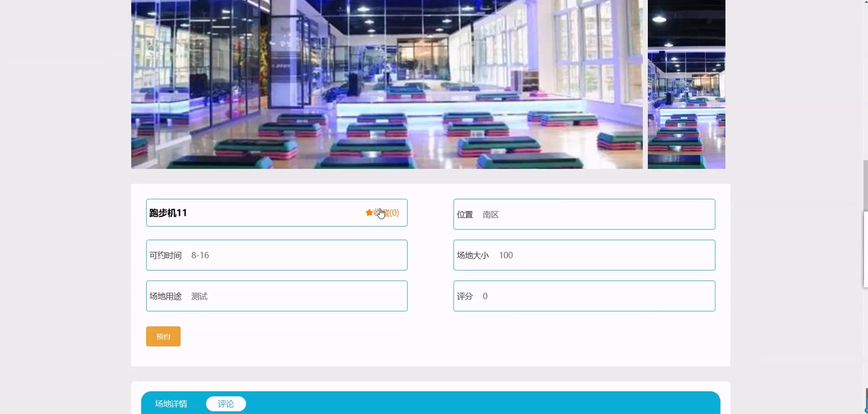
Task: Click the orange favorite star icon
Action: point(369,212)
